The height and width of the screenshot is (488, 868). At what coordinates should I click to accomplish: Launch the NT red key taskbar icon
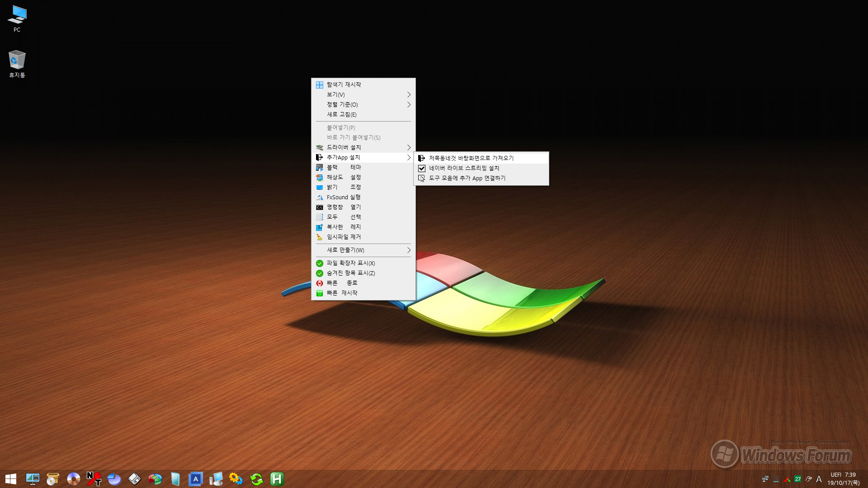click(x=94, y=479)
